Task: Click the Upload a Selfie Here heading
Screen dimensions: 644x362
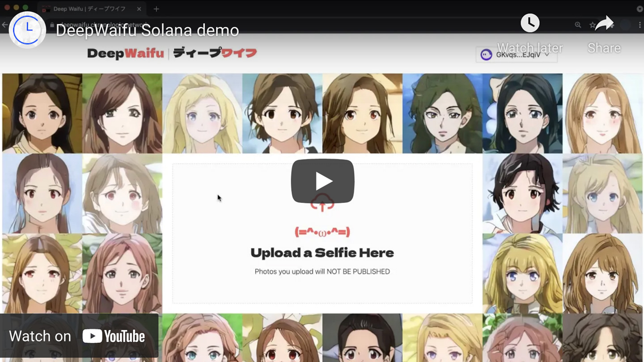Action: tap(322, 253)
